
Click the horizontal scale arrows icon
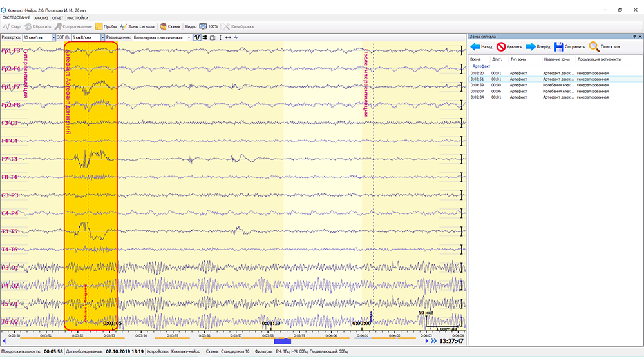(x=228, y=37)
